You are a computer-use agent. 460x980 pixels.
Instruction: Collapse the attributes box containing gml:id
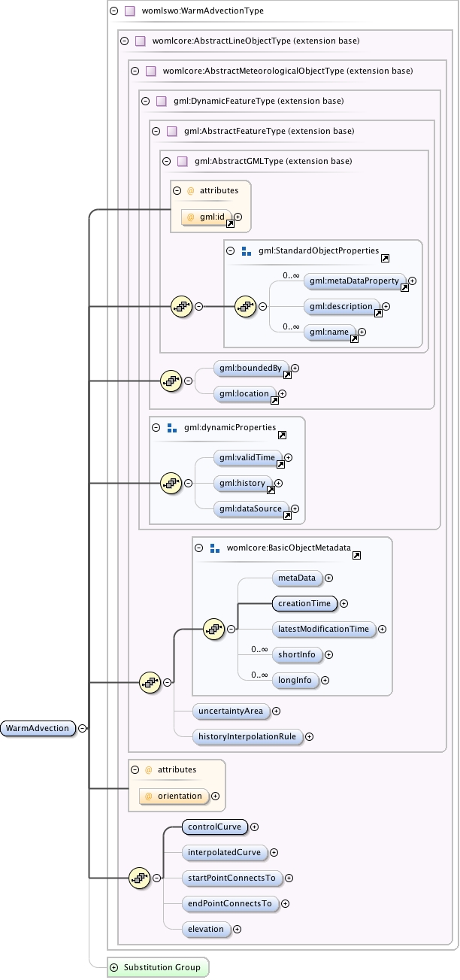[x=177, y=191]
